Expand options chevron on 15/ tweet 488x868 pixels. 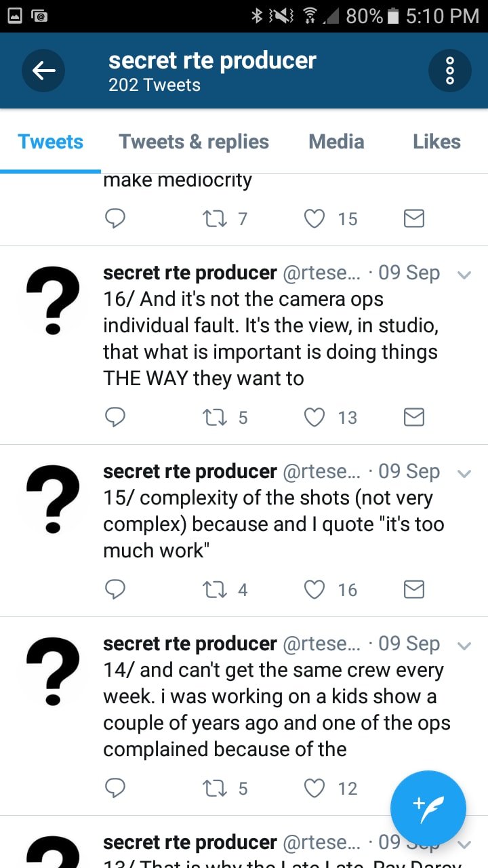(464, 473)
